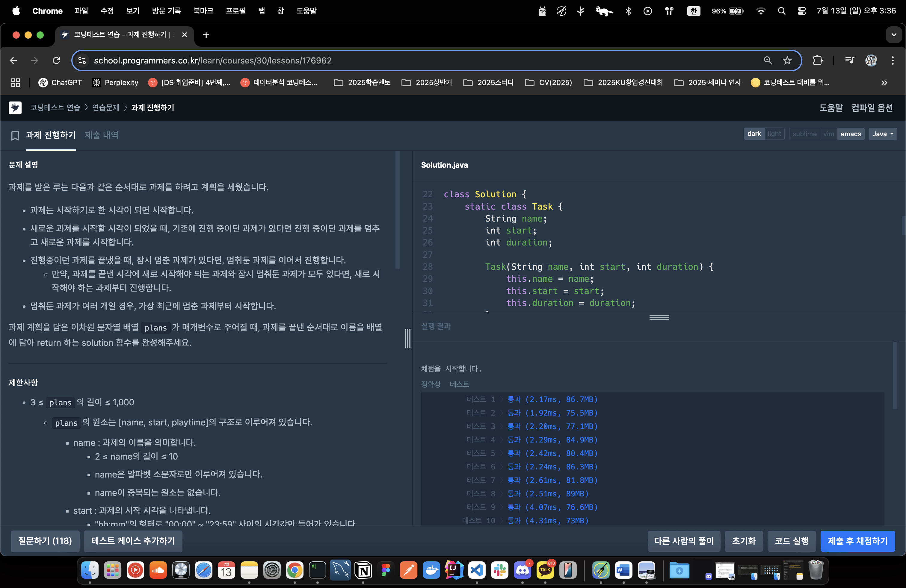
Task: Select the sublime key binding mode
Action: coord(804,134)
